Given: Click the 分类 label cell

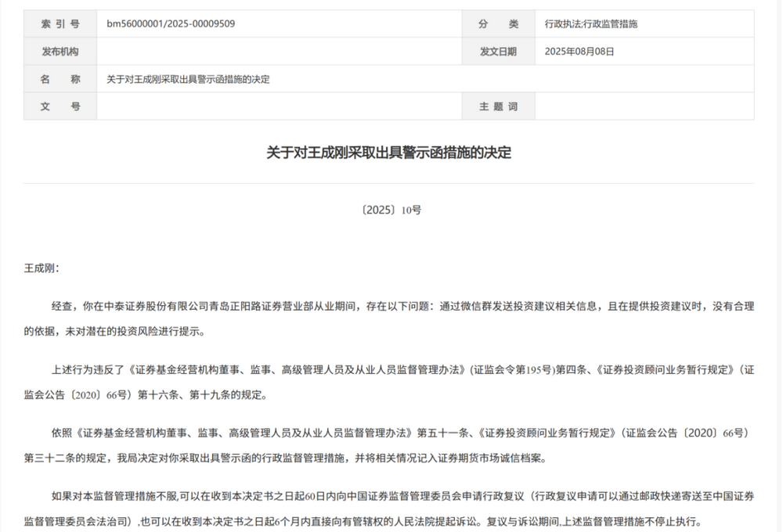Looking at the screenshot, I should 498,23.
